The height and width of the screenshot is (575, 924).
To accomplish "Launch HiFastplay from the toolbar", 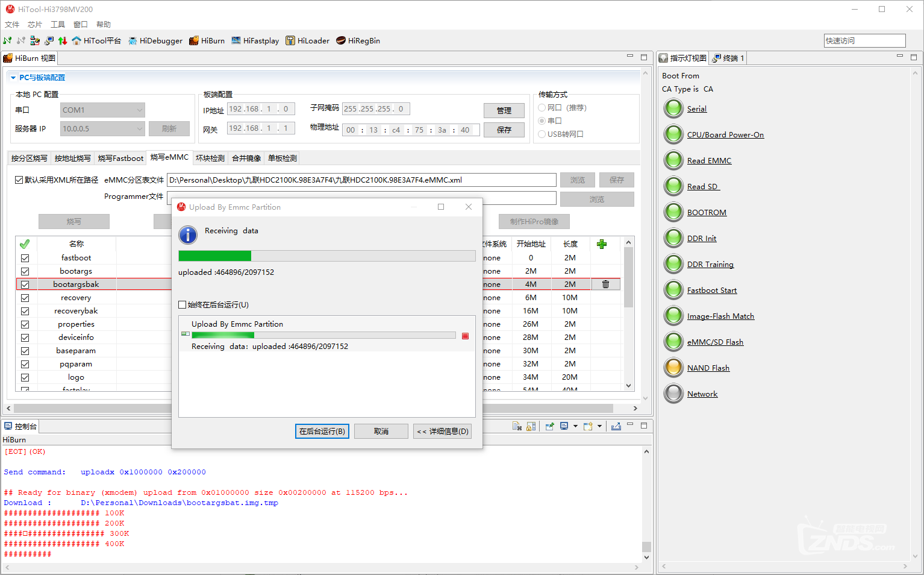I will (255, 41).
